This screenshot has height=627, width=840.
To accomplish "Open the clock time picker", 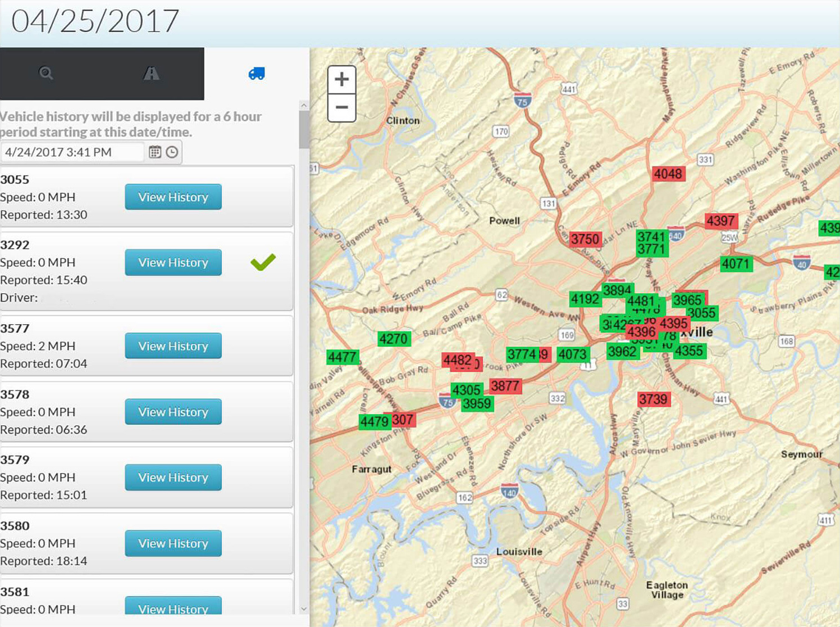I will [x=173, y=152].
